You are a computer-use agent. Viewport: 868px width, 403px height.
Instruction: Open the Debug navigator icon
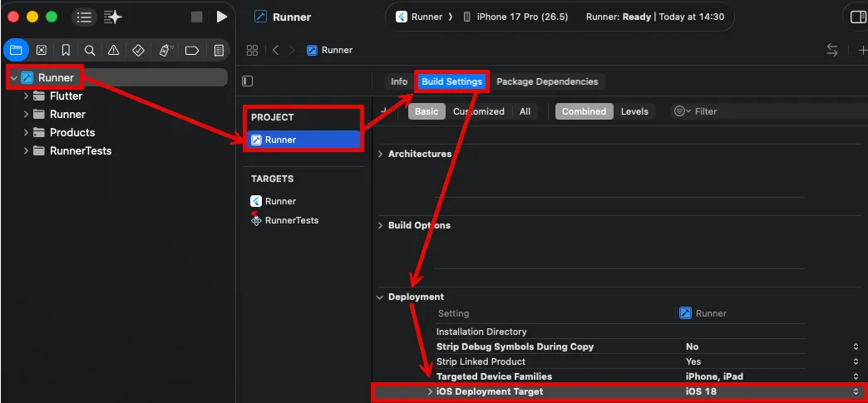165,51
